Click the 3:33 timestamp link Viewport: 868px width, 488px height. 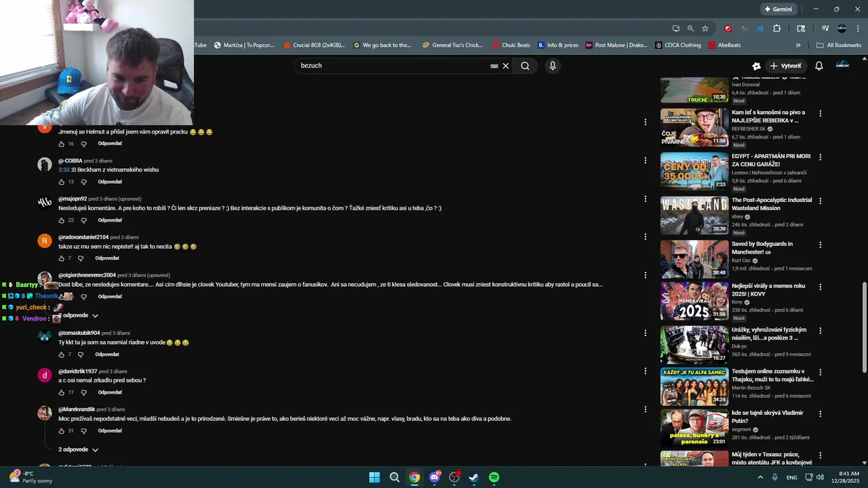tap(64, 169)
